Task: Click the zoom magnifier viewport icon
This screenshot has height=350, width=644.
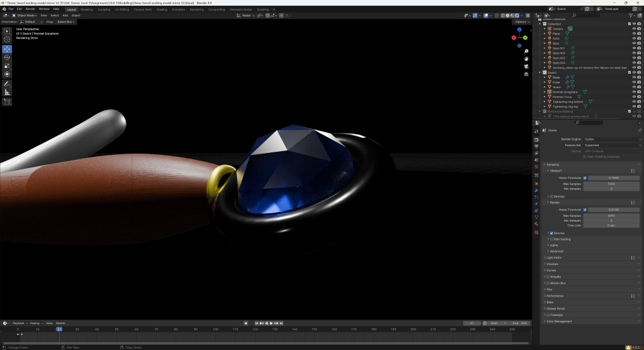Action: click(525, 51)
